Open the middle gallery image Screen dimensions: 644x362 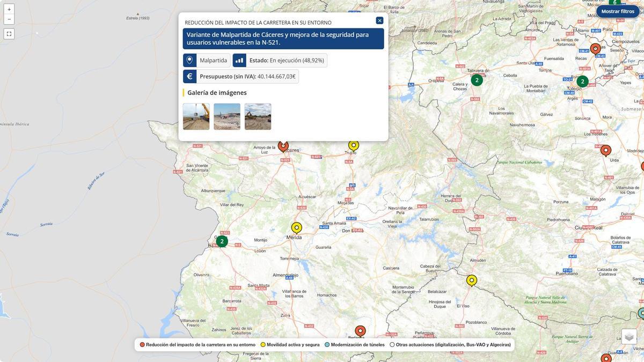[x=227, y=116]
